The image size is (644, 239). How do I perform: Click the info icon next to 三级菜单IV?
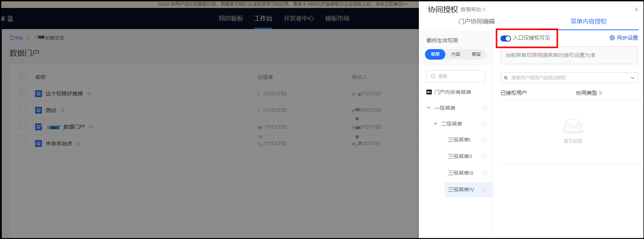click(x=485, y=190)
